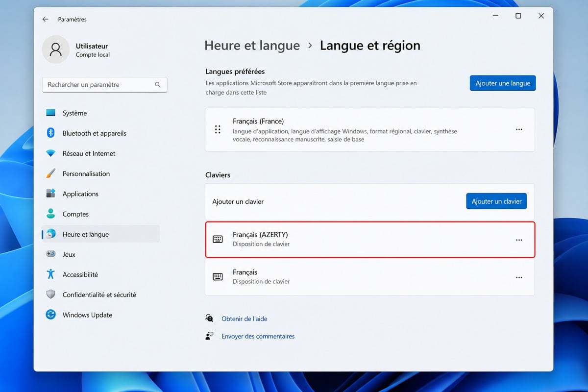
Task: Open Réseau et Internet settings
Action: tap(101, 153)
